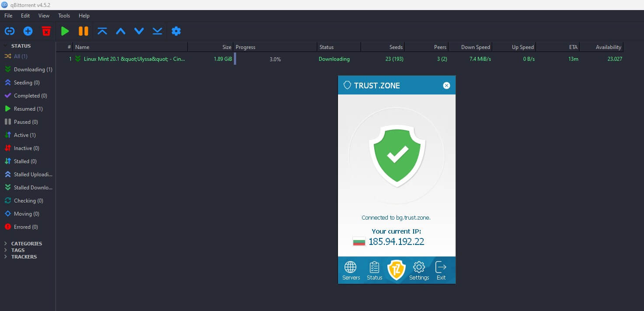The height and width of the screenshot is (311, 644).
Task: Expand the TAGS section
Action: 6,250
